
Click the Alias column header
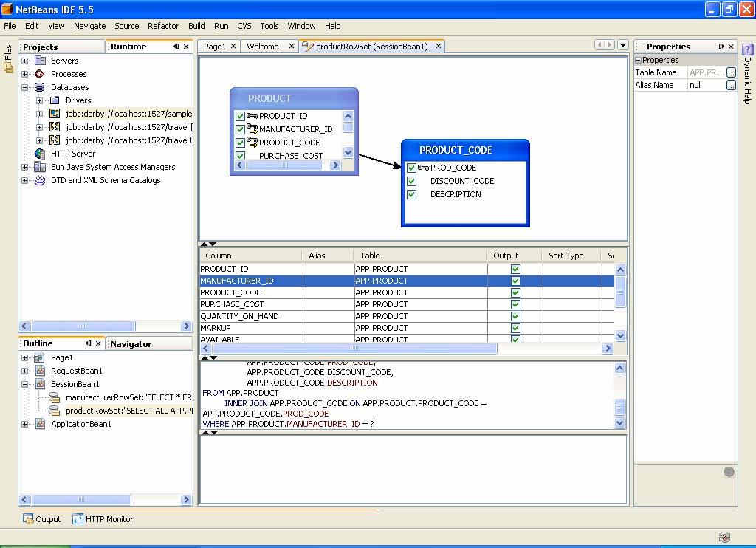pos(317,256)
